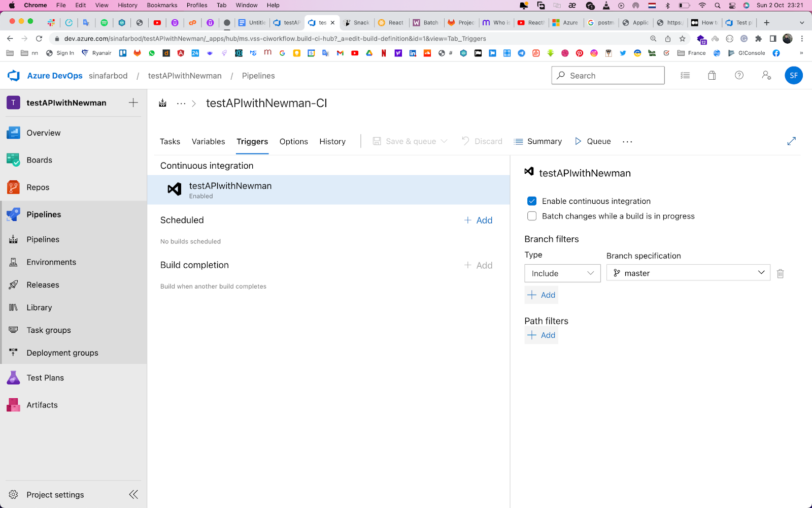Switch to the Variables tab
This screenshot has height=508, width=812.
[209, 142]
